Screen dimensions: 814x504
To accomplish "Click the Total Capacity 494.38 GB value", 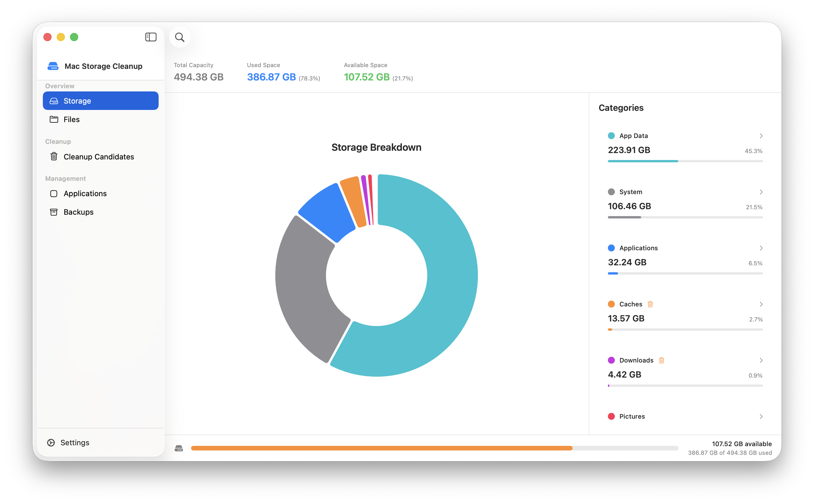I will pyautogui.click(x=198, y=77).
